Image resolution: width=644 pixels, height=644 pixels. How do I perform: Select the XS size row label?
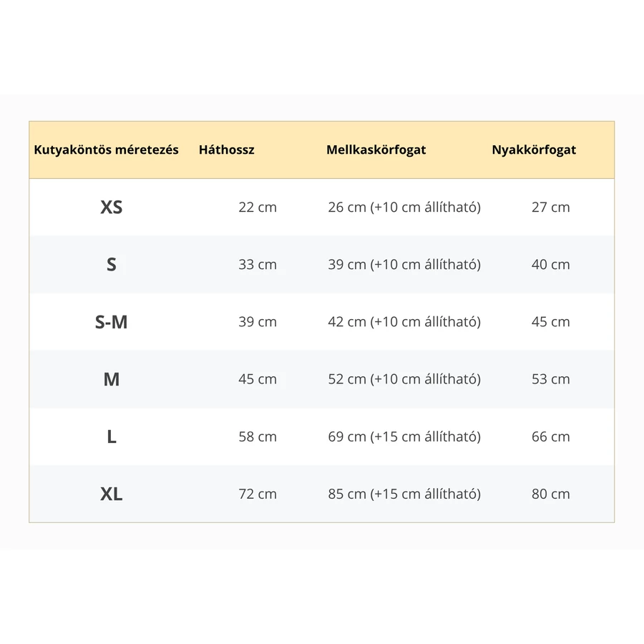click(112, 207)
